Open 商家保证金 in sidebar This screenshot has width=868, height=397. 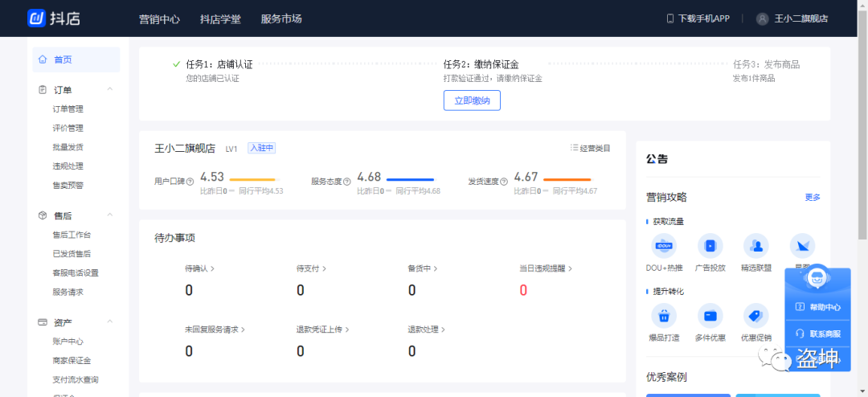tap(72, 361)
